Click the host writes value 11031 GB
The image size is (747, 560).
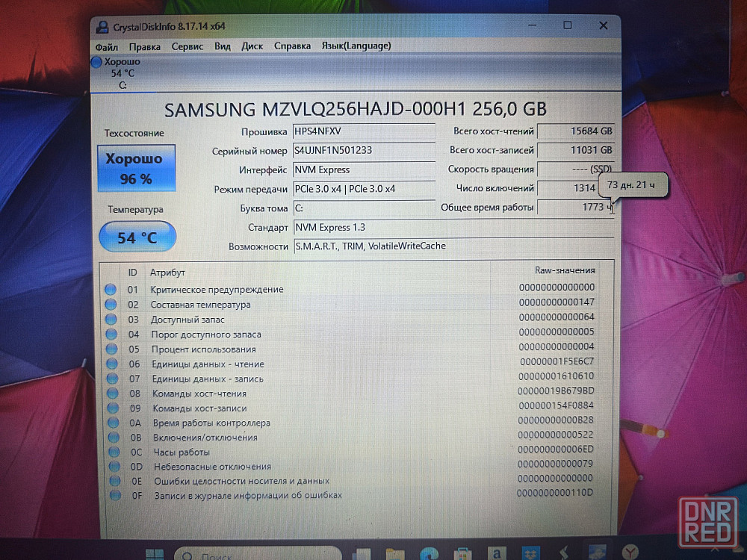click(575, 150)
